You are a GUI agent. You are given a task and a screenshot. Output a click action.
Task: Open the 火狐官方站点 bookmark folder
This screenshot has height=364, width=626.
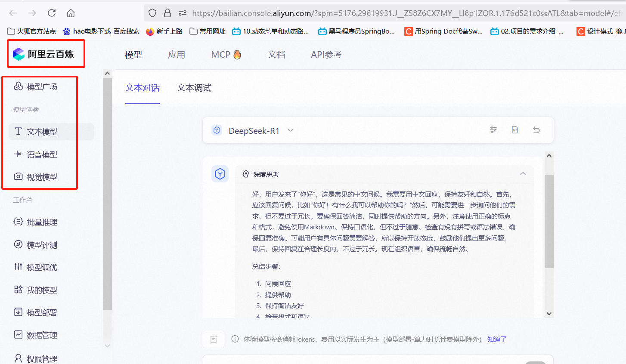pyautogui.click(x=32, y=31)
